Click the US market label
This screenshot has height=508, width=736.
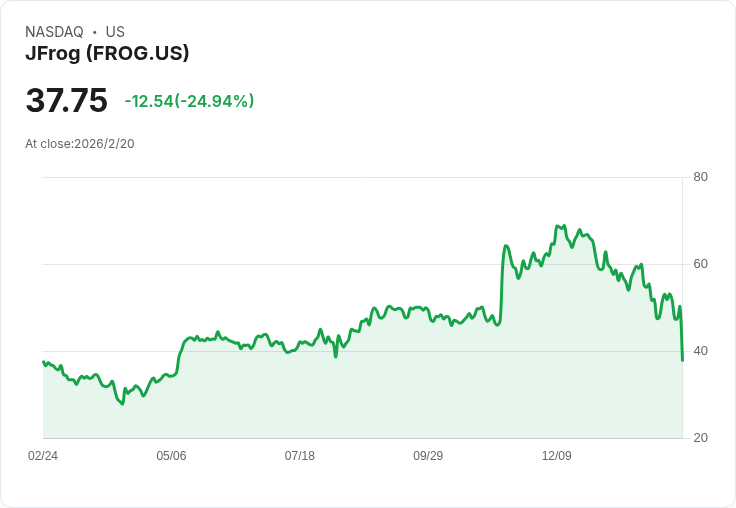[115, 32]
